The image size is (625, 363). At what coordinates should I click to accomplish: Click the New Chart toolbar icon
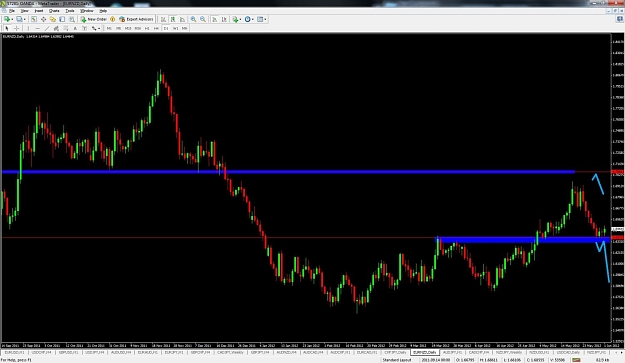pos(7,19)
